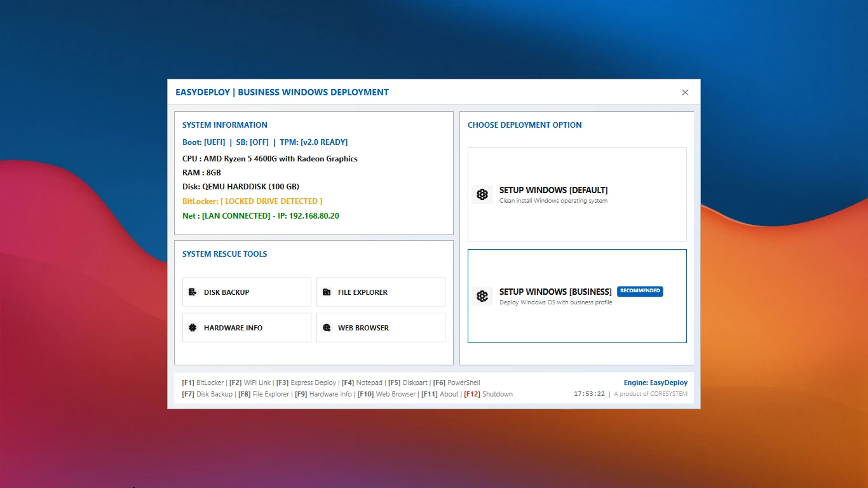The height and width of the screenshot is (488, 868).
Task: Click the Hardware Info chip icon
Action: click(193, 328)
